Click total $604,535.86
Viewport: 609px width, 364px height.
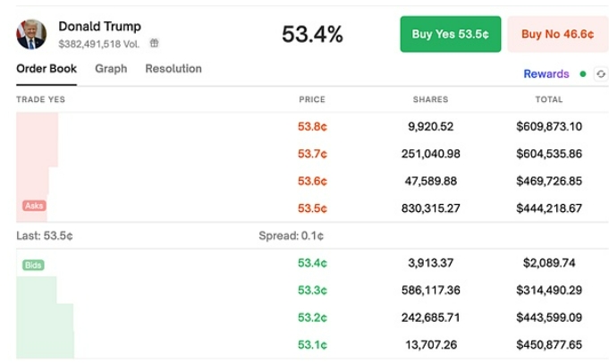tap(549, 154)
